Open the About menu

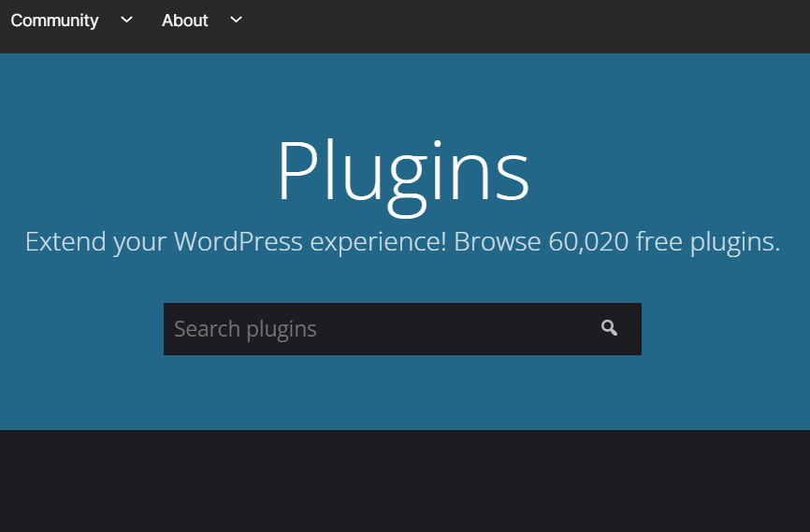[x=184, y=21]
